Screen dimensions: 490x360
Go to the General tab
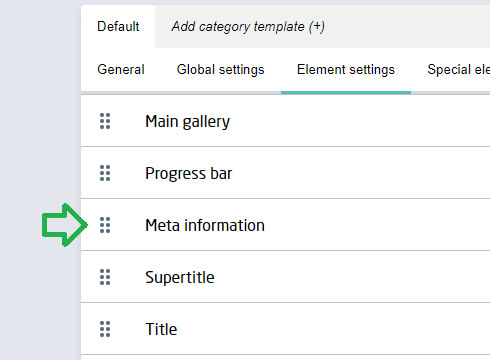click(x=121, y=70)
